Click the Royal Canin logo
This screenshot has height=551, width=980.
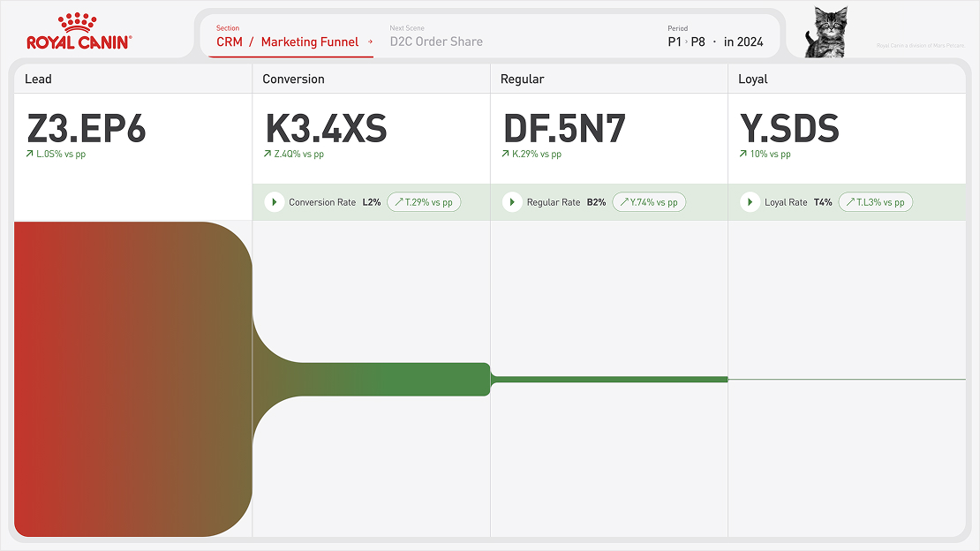pos(79,32)
